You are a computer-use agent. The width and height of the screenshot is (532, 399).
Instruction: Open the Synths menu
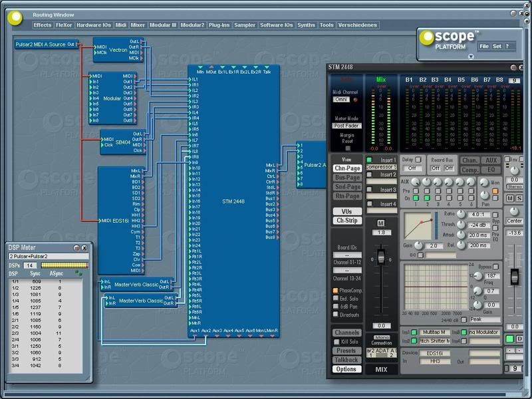click(306, 25)
